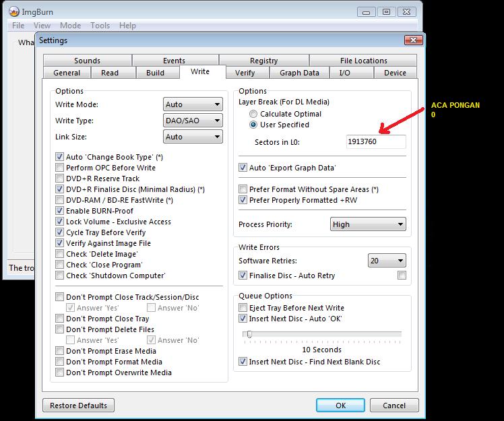Expand the Link Size dropdown

click(x=193, y=137)
